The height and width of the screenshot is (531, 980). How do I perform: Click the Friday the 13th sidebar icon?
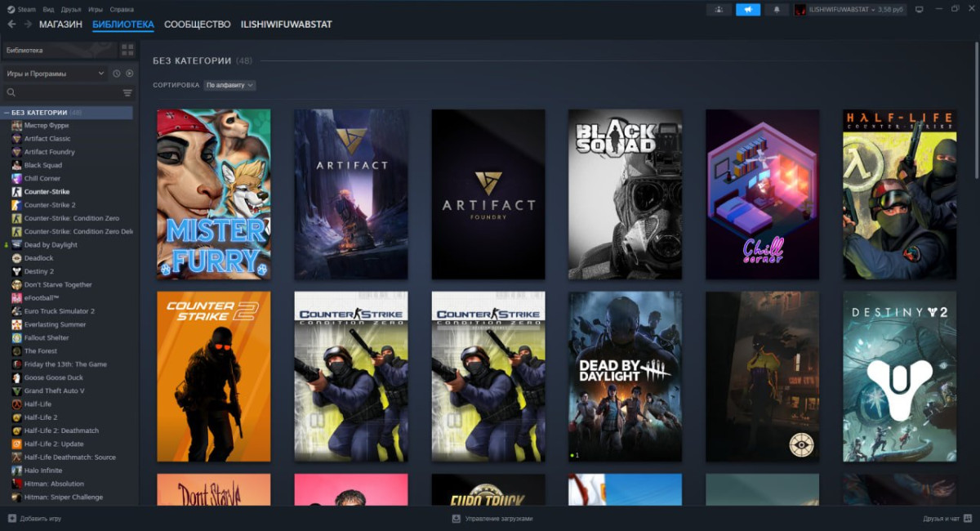(16, 364)
